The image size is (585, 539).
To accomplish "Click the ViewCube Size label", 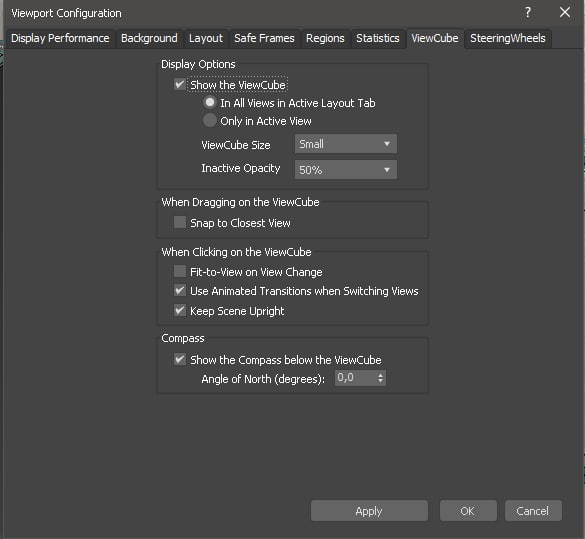I will pyautogui.click(x=236, y=145).
